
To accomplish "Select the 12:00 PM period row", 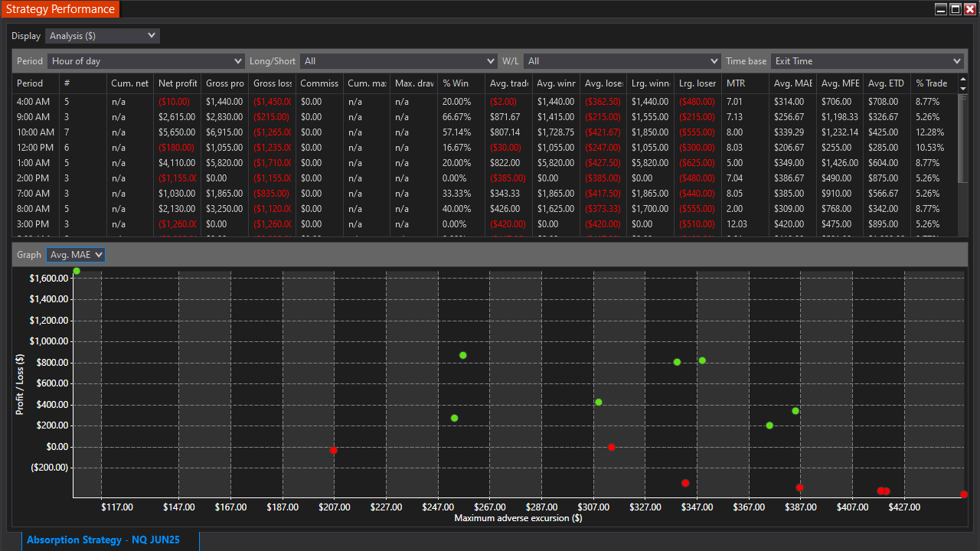I will (485, 148).
